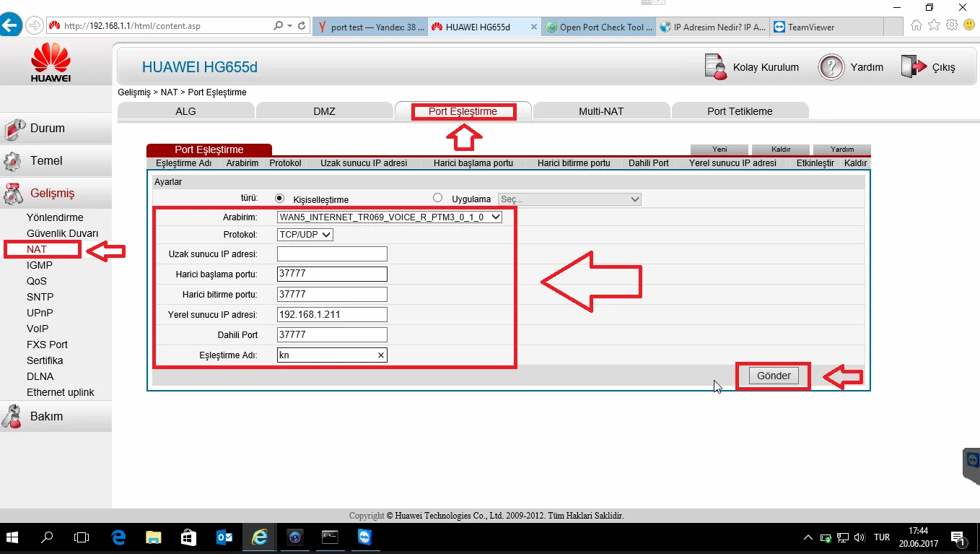The height and width of the screenshot is (554, 980).
Task: Clear the Eşleştirme Adı field with X
Action: (381, 355)
